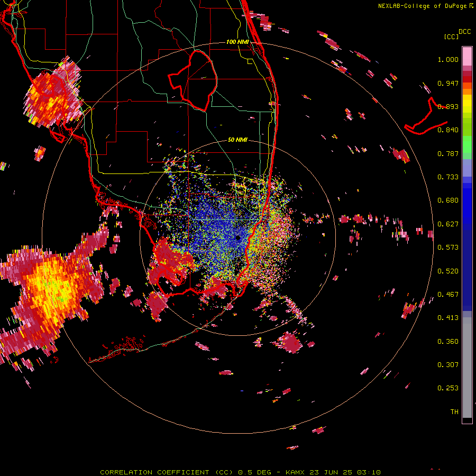Pick the gray low-value color bar segment
This screenshot has height=476, width=476.
coord(467,368)
